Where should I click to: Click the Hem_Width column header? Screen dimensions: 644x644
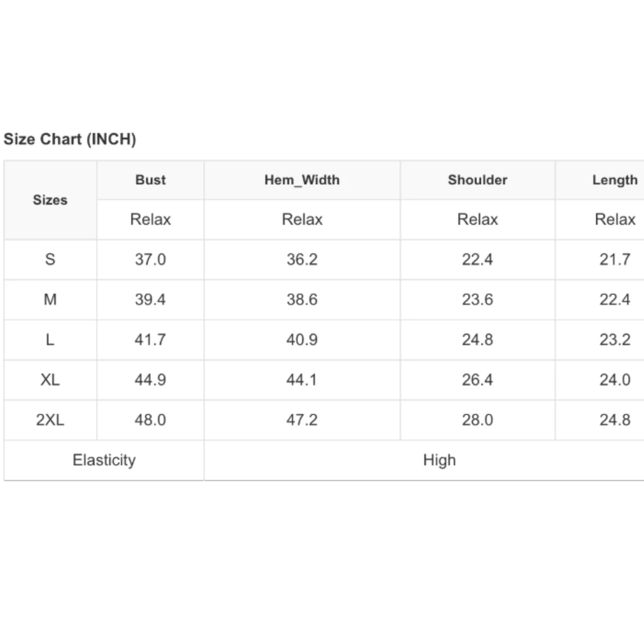302,180
